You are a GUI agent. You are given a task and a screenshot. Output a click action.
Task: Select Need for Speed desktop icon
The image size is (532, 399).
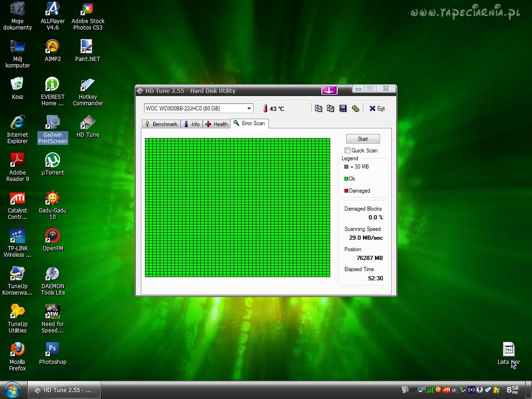pos(53,319)
